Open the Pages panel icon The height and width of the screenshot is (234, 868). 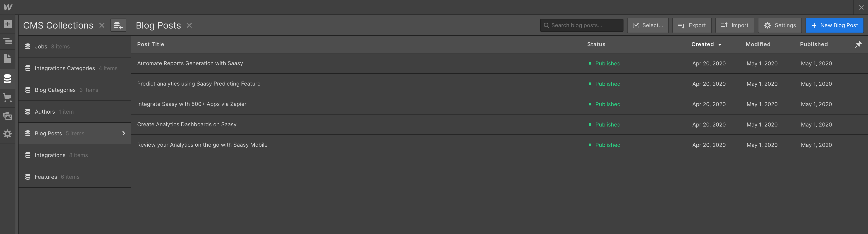click(7, 59)
